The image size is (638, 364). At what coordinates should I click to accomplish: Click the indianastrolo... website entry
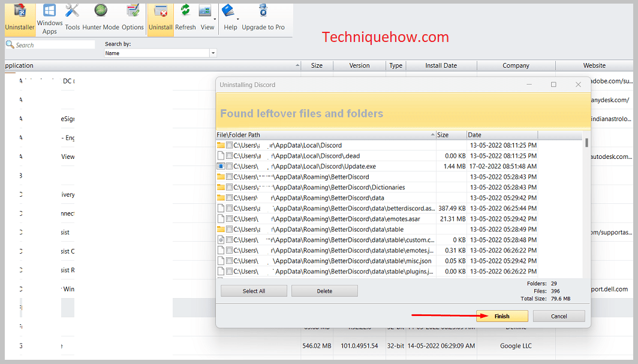612,119
